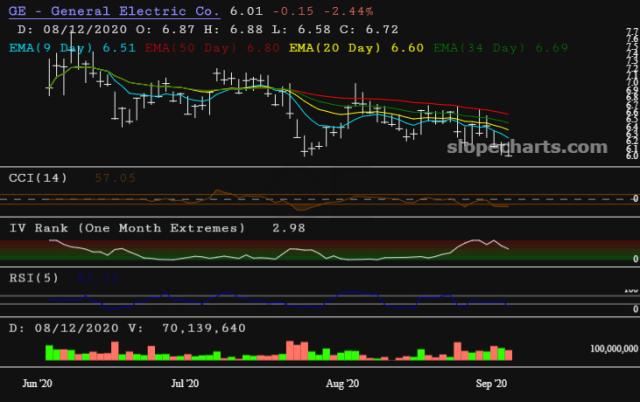Click the CCI(14) indicator label

(40, 178)
